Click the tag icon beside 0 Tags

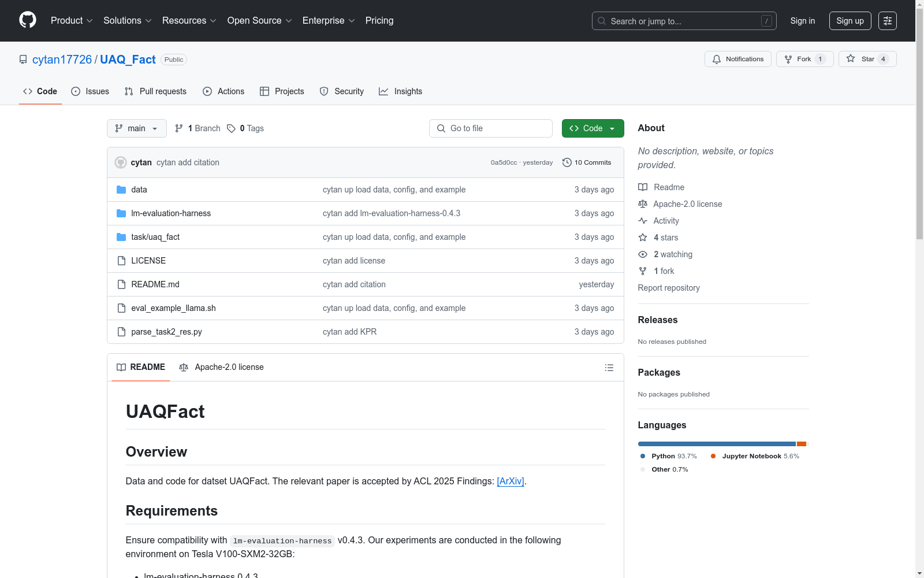[x=231, y=128]
